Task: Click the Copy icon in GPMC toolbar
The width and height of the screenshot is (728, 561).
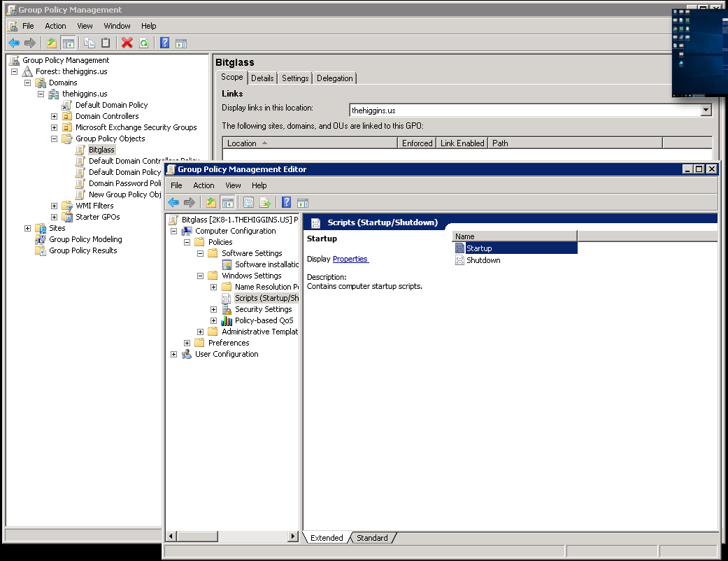Action: pos(88,42)
